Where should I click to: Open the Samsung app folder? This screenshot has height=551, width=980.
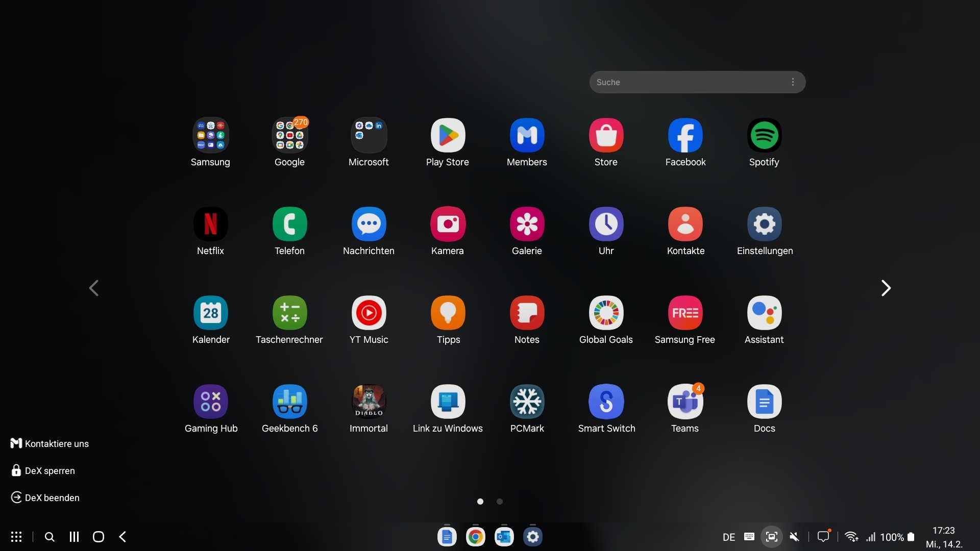210,135
